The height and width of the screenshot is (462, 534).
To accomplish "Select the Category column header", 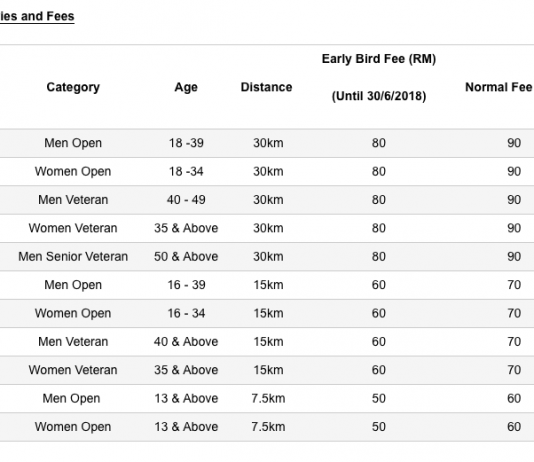I will (x=73, y=87).
